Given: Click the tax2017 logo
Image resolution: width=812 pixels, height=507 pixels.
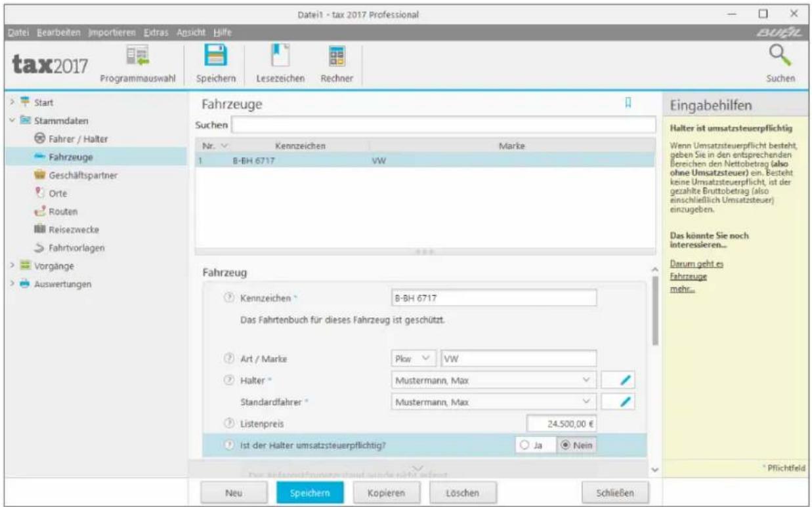Looking at the screenshot, I should (x=49, y=64).
